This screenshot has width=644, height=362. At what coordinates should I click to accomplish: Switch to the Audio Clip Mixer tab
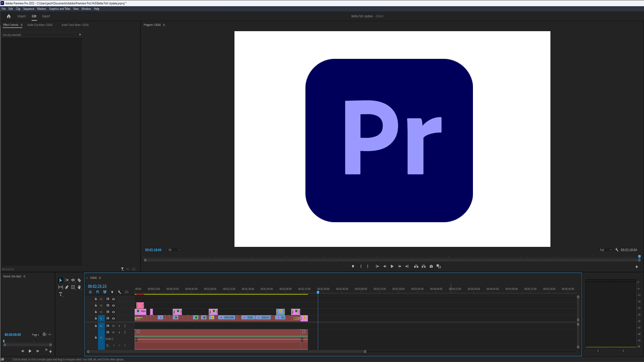coord(40,25)
